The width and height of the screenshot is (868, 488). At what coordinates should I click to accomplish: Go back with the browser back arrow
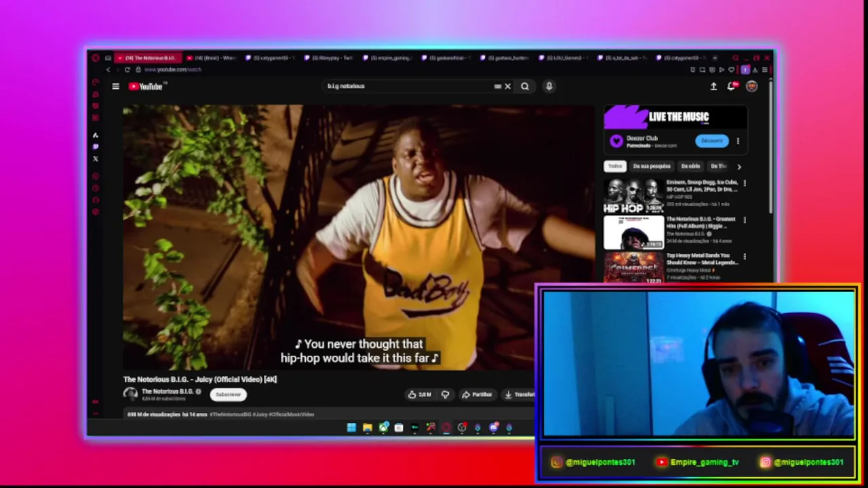(108, 70)
